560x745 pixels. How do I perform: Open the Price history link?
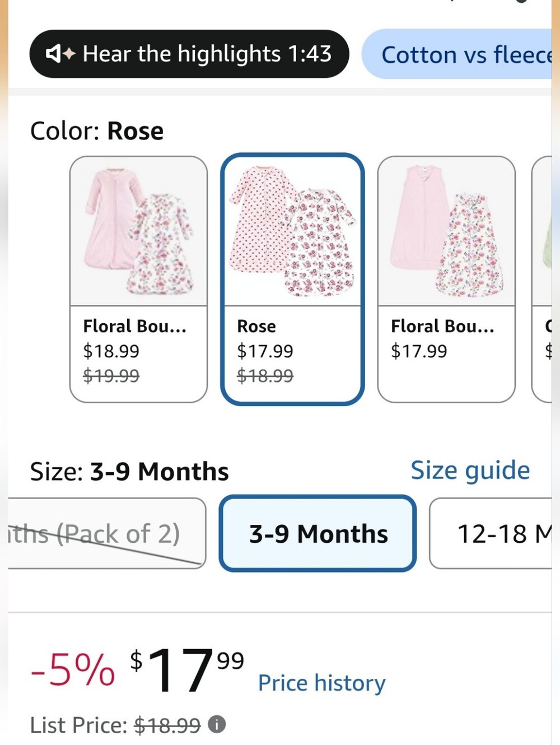tap(321, 683)
